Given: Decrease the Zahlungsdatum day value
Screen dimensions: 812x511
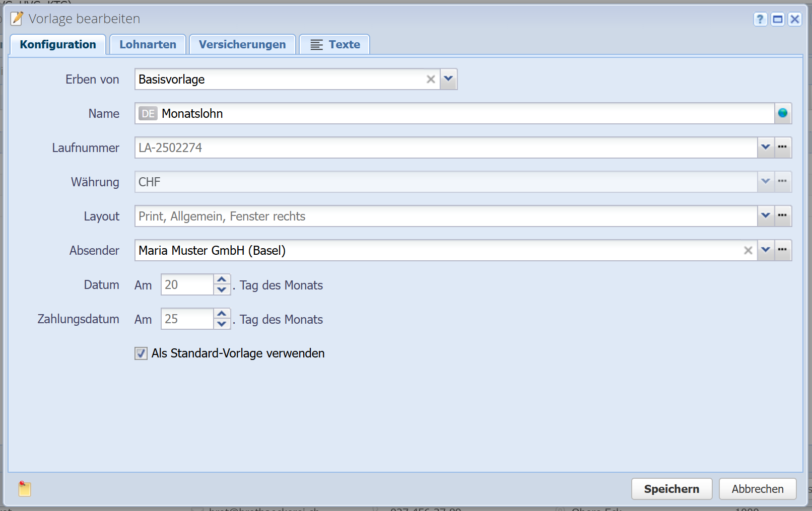Looking at the screenshot, I should [222, 325].
